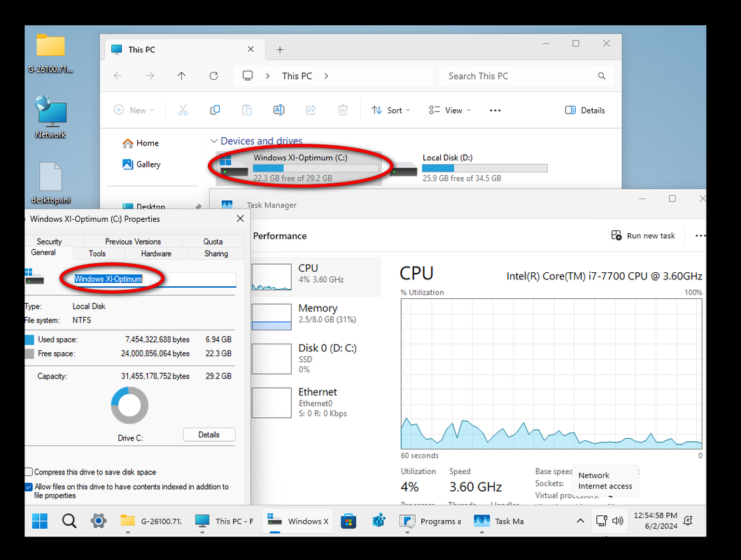741x560 pixels.
Task: Open Task Manager more options ellipsis
Action: coord(700,235)
